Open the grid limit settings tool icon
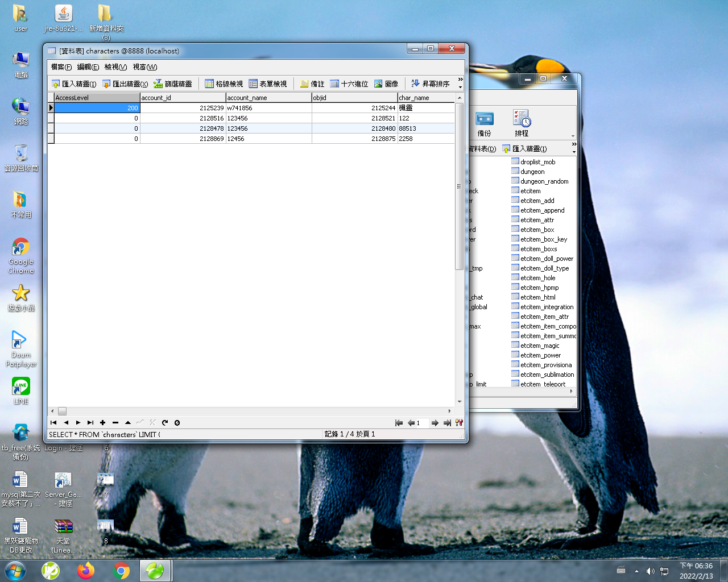 pyautogui.click(x=459, y=423)
